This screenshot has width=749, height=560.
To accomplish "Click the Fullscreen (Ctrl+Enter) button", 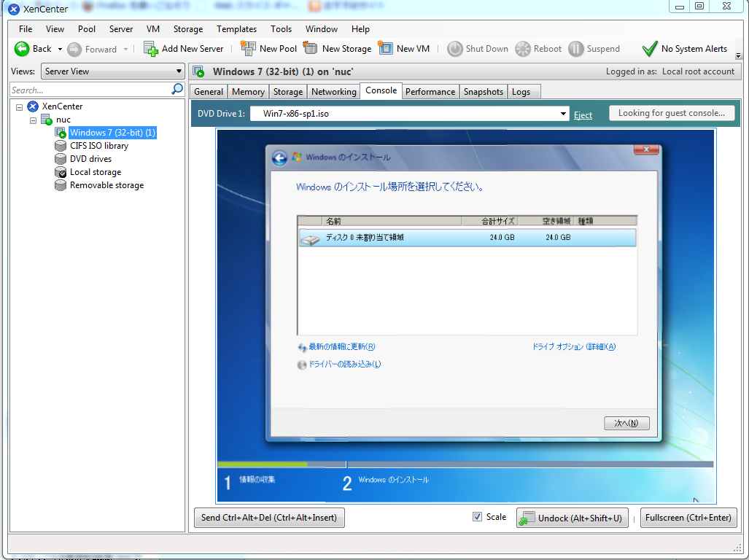I will point(688,518).
